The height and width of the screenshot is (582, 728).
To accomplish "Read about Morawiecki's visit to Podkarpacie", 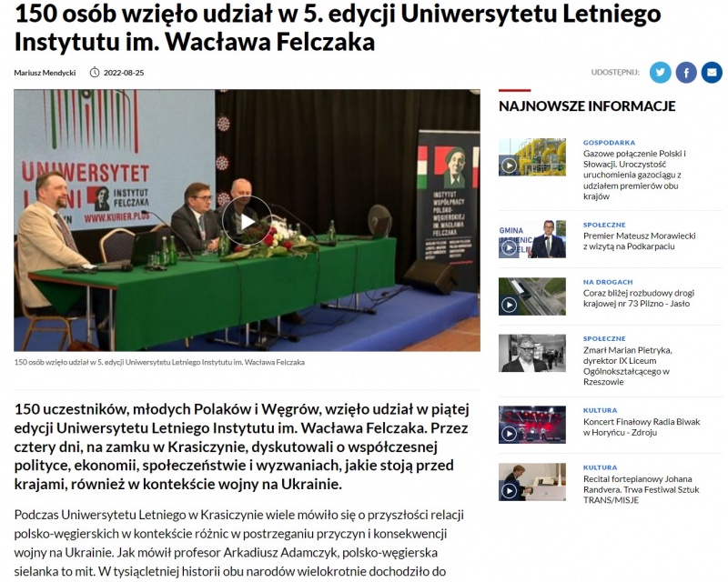I will pyautogui.click(x=640, y=241).
